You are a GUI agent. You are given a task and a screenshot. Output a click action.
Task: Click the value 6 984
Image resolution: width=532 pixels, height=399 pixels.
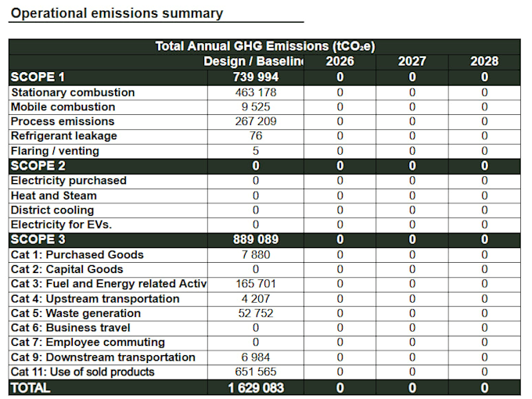tap(256, 358)
